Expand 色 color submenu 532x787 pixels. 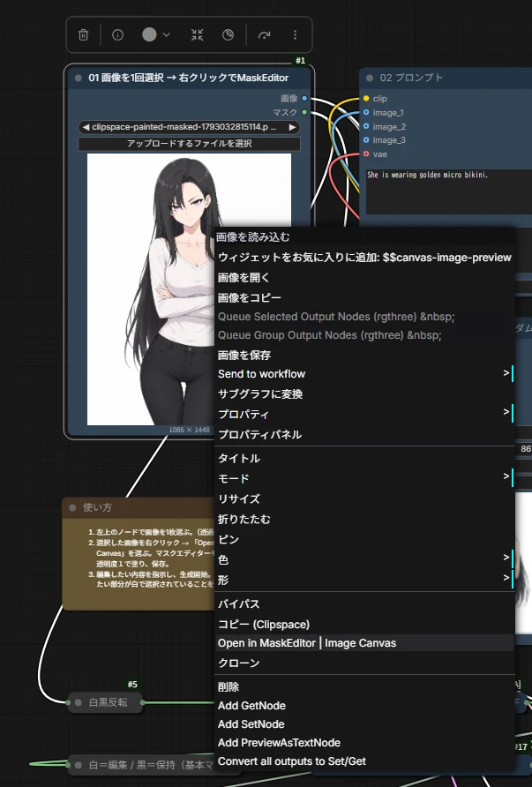coord(365,559)
